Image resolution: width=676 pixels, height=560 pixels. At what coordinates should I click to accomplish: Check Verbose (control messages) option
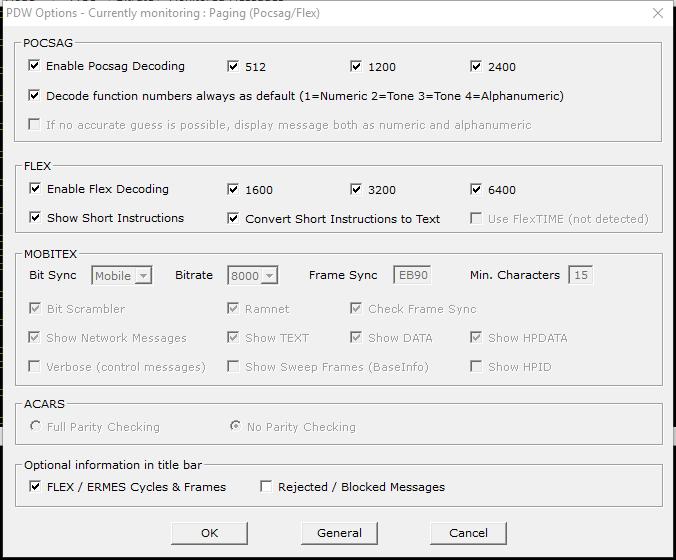tap(34, 366)
